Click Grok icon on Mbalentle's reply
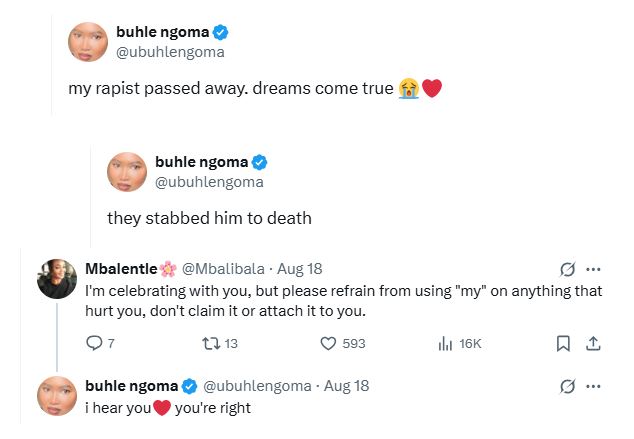The height and width of the screenshot is (439, 634). [567, 269]
